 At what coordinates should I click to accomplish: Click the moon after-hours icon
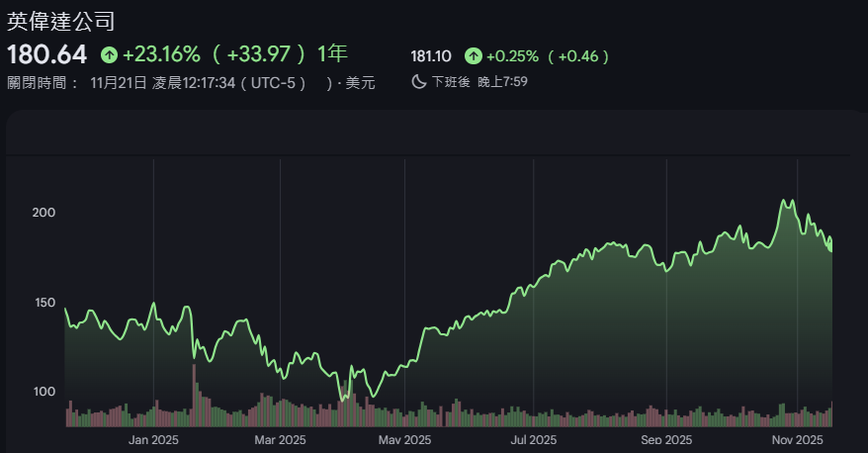tap(417, 82)
